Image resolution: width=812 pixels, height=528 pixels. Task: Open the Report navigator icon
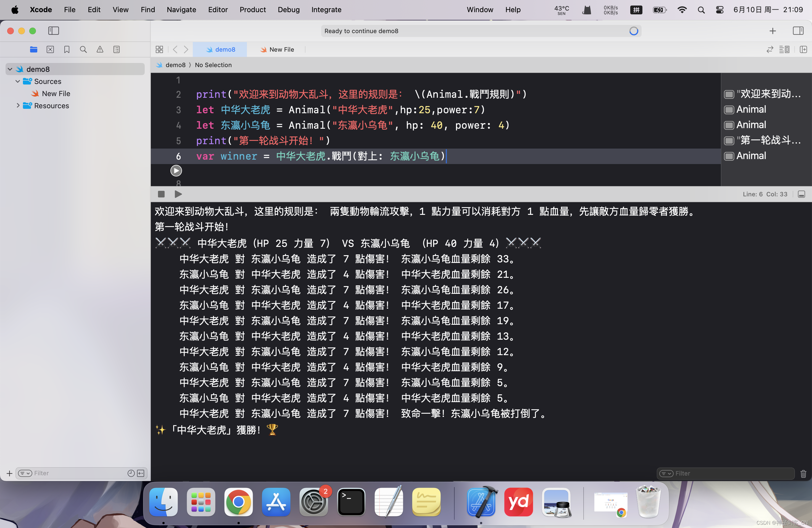pyautogui.click(x=116, y=49)
